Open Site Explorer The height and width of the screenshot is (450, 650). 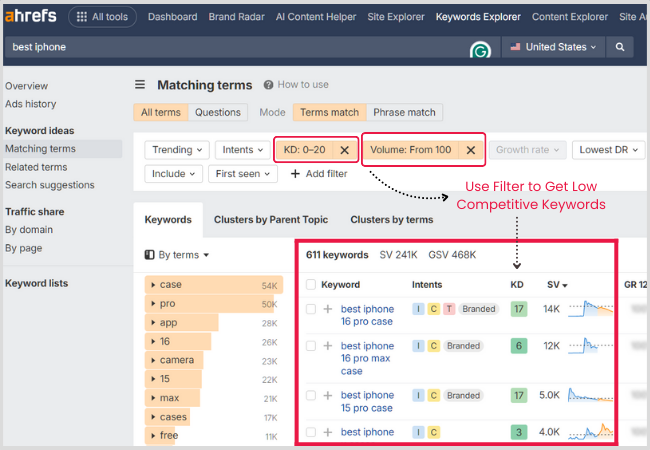tap(396, 17)
